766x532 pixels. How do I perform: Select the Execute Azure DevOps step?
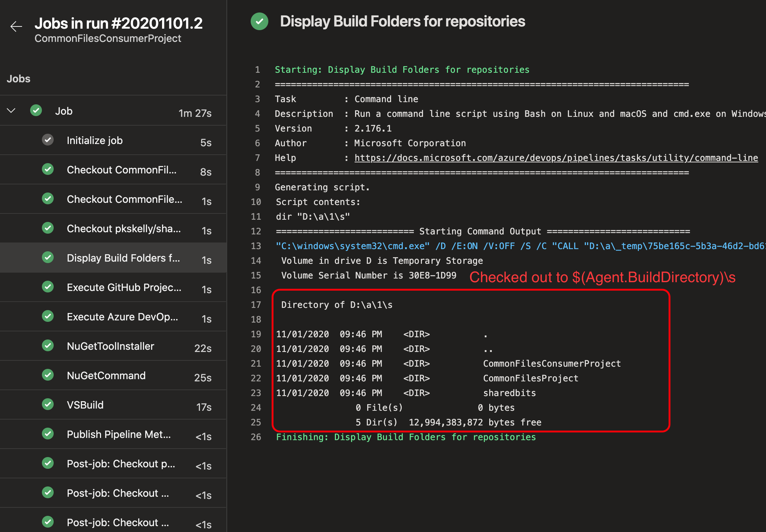tap(122, 316)
